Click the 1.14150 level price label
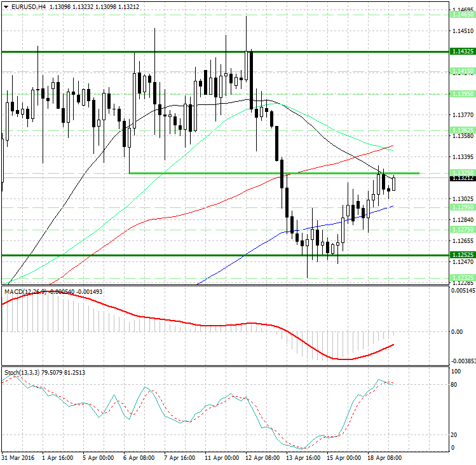 (463, 71)
